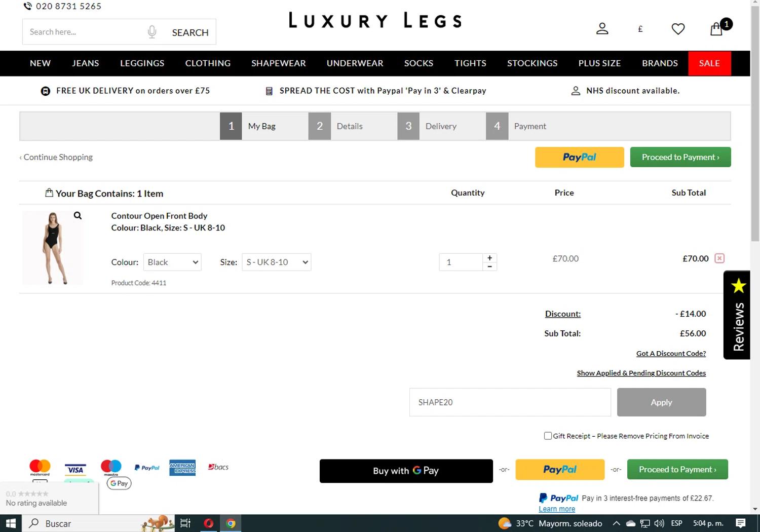760x532 pixels.
Task: Open the Reviews star side tab
Action: tap(737, 315)
